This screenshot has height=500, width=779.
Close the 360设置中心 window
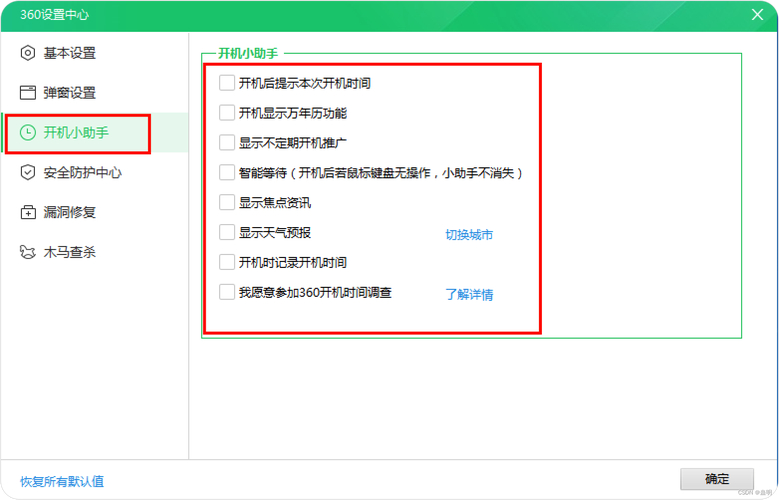click(757, 14)
